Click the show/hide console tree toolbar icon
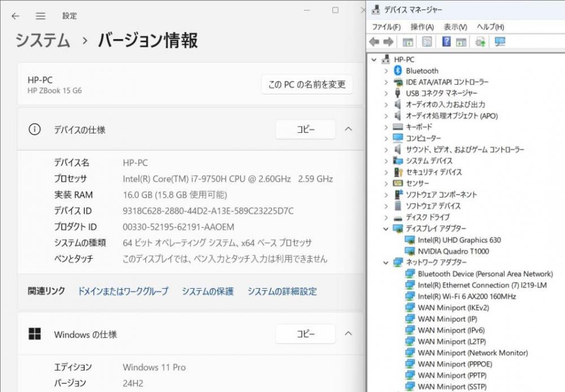Image resolution: width=565 pixels, height=392 pixels. 407,42
